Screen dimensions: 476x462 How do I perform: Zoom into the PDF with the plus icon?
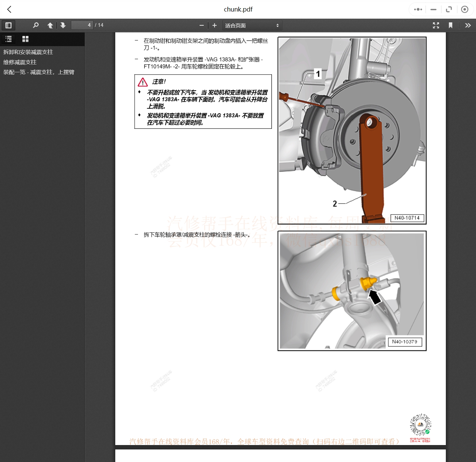coord(214,25)
